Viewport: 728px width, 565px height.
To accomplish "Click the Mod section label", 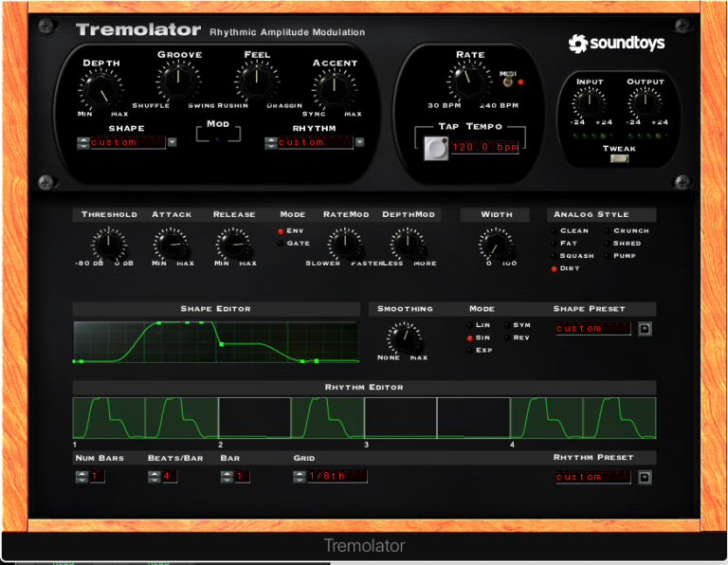I will (x=218, y=124).
